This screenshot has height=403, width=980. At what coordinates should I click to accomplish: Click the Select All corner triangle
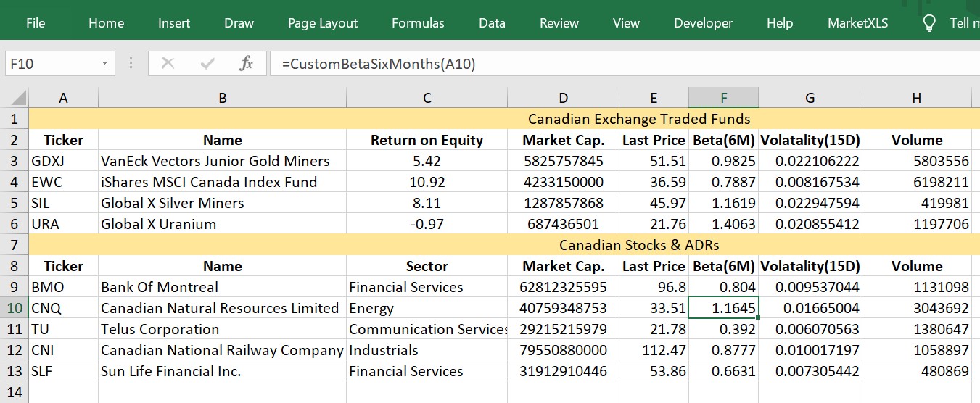18,98
